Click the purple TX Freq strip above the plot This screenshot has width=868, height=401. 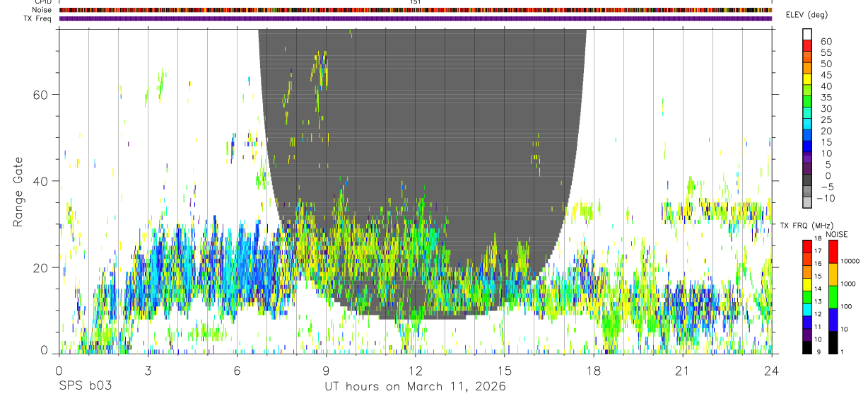pos(416,18)
